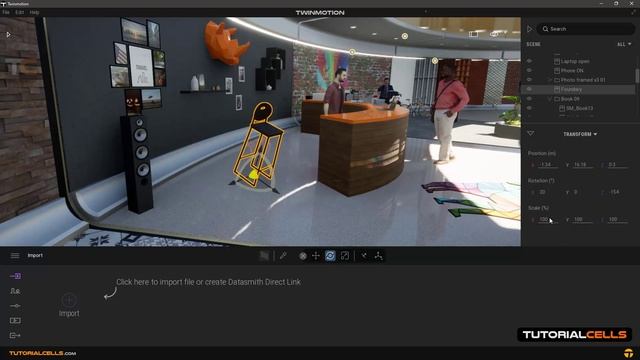Open the Edit menu
This screenshot has width=640, height=360.
20,13
